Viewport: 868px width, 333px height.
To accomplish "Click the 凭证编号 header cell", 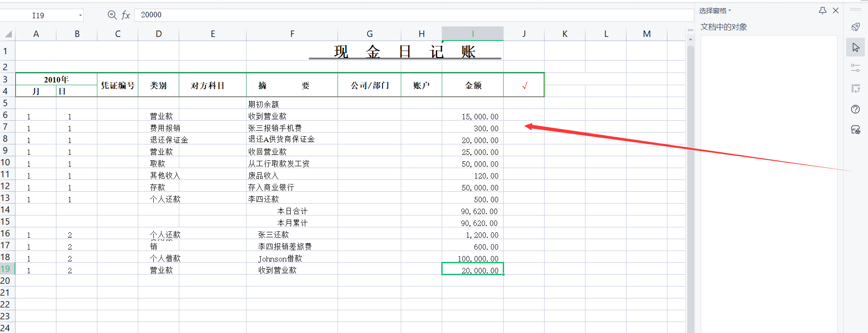I will pos(118,85).
